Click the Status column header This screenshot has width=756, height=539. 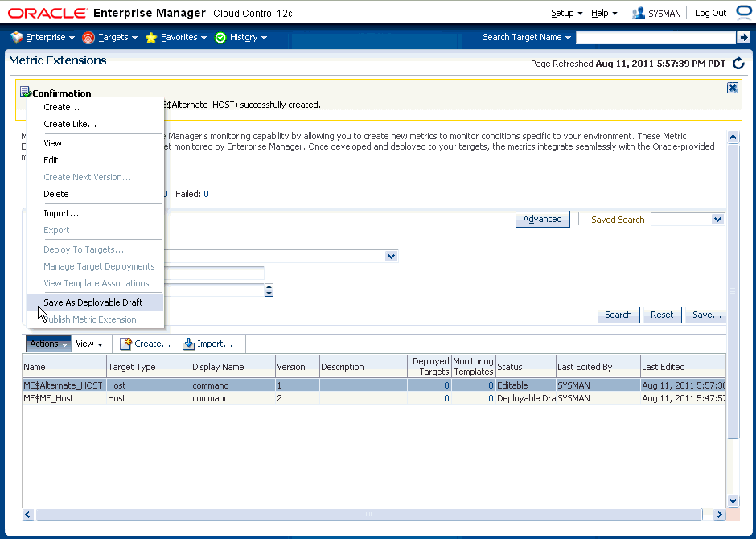pos(526,367)
